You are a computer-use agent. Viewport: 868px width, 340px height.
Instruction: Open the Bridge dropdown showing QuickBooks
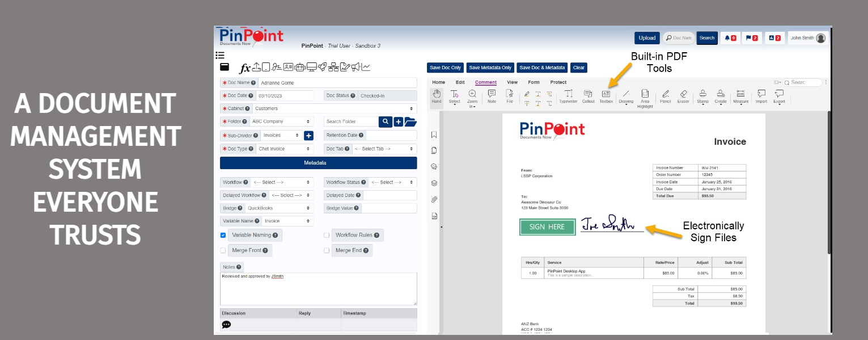279,208
